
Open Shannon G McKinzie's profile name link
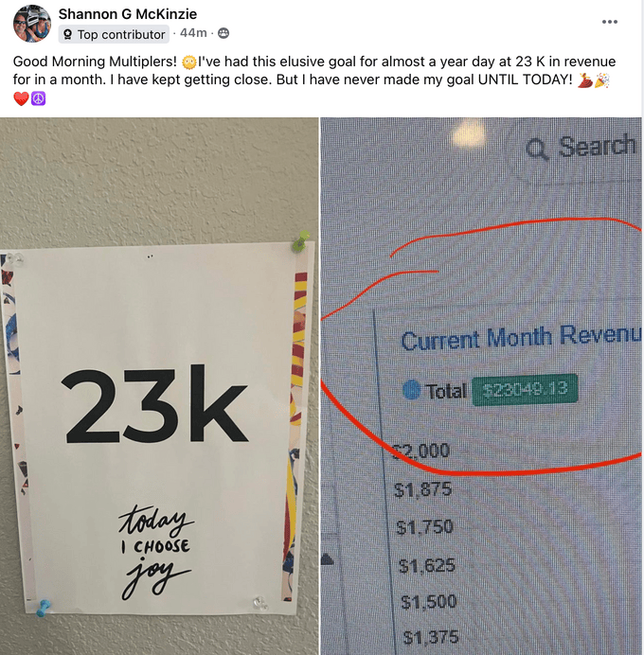coord(128,14)
